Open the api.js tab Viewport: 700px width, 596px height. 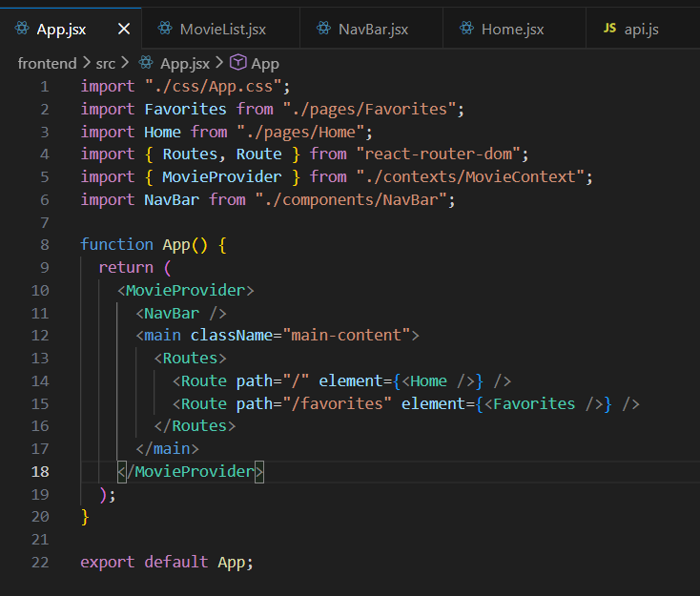pyautogui.click(x=641, y=30)
